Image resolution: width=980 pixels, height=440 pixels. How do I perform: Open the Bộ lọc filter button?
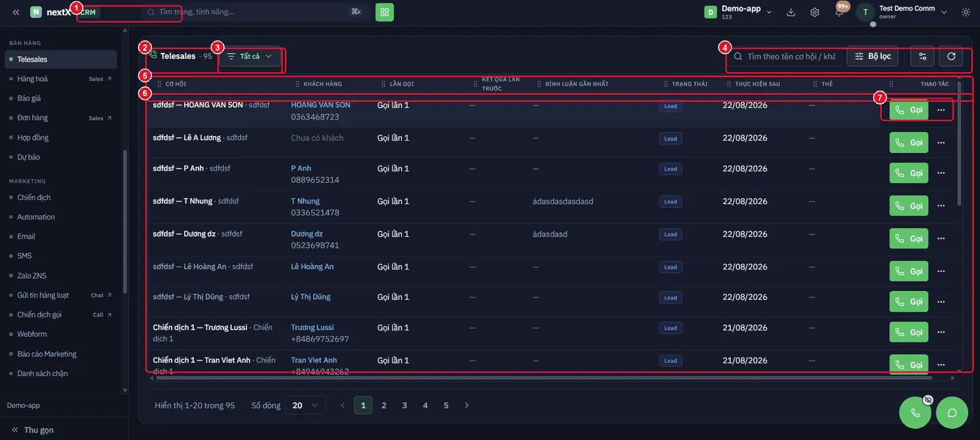tap(873, 56)
